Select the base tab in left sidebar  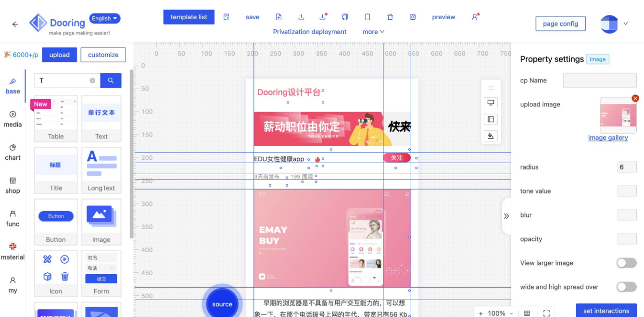(x=13, y=86)
